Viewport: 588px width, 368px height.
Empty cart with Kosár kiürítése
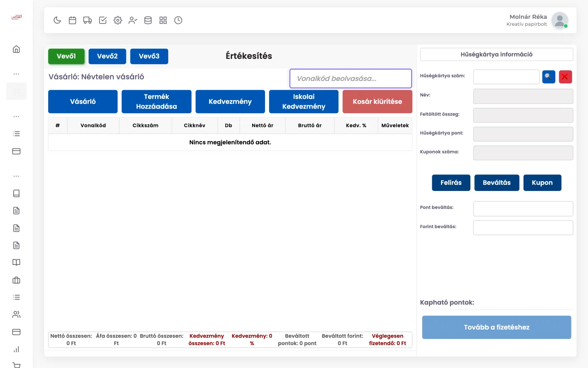click(x=377, y=102)
